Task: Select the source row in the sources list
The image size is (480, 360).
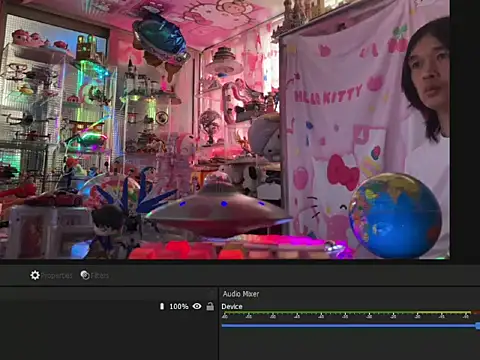Action: click(x=109, y=306)
